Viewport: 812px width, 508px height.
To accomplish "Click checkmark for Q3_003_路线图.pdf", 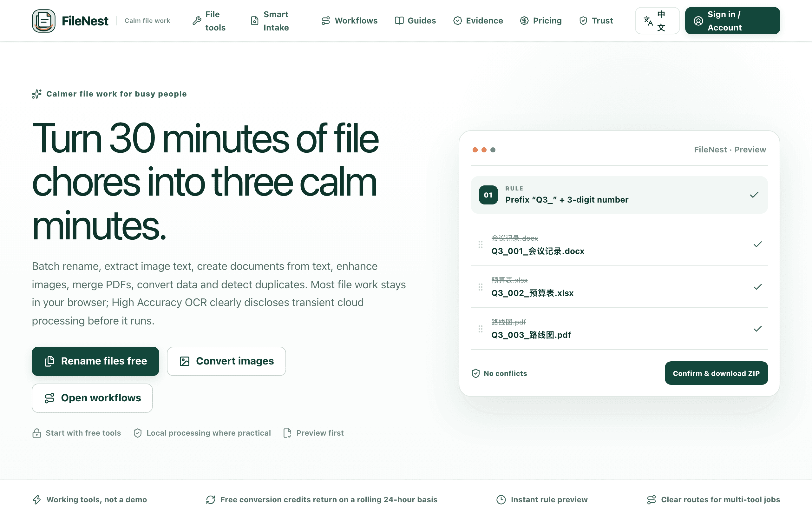I will click(757, 329).
